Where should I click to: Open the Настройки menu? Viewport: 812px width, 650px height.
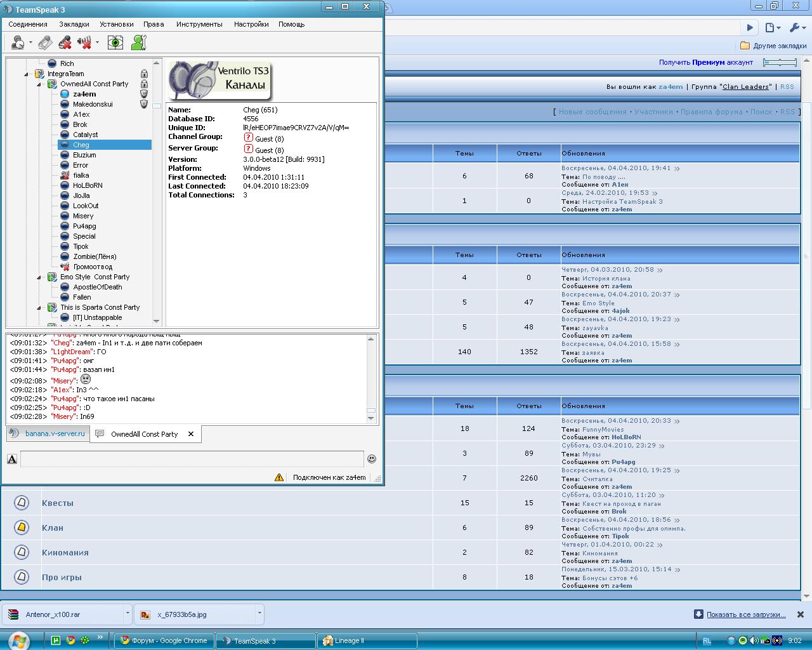click(x=251, y=24)
